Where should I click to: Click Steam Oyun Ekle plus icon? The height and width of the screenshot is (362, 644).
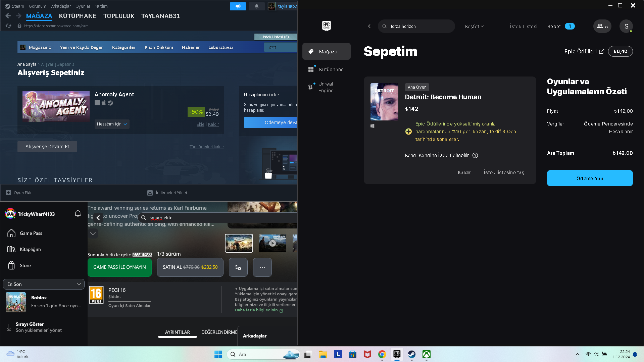[8, 193]
